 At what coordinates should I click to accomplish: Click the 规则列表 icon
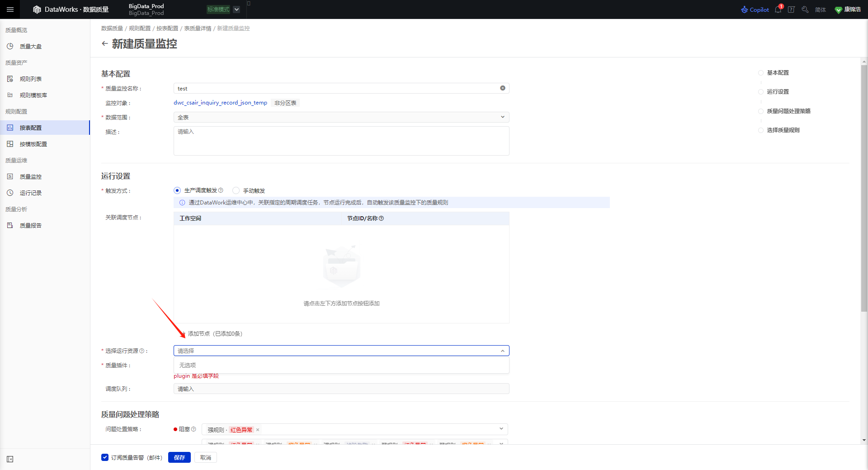click(x=10, y=79)
